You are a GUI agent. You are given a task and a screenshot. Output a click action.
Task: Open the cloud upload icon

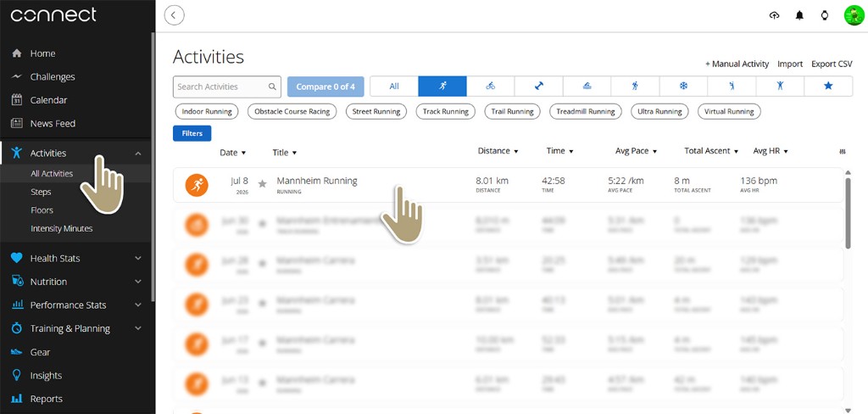click(x=774, y=15)
